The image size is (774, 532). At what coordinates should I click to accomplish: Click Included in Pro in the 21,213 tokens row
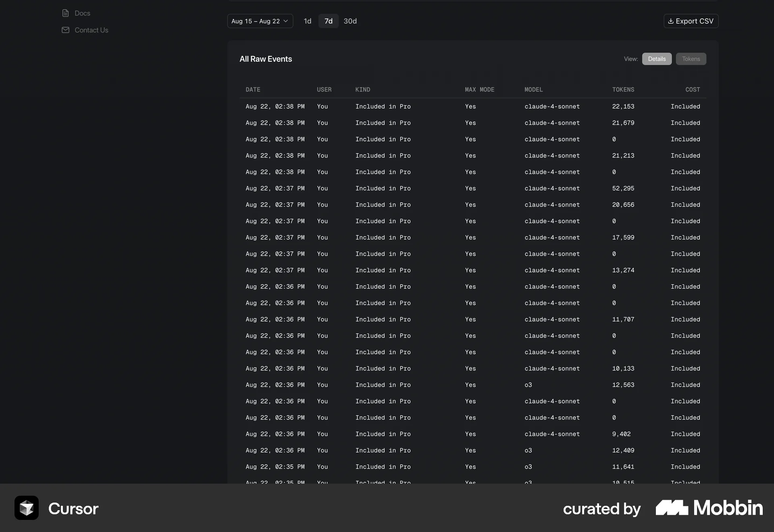click(383, 156)
